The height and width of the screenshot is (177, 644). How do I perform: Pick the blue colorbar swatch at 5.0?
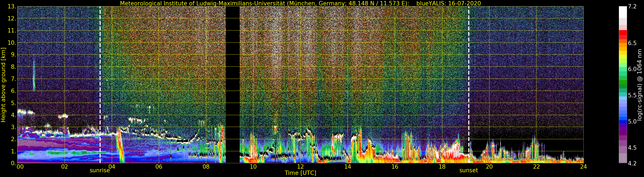tap(623, 122)
